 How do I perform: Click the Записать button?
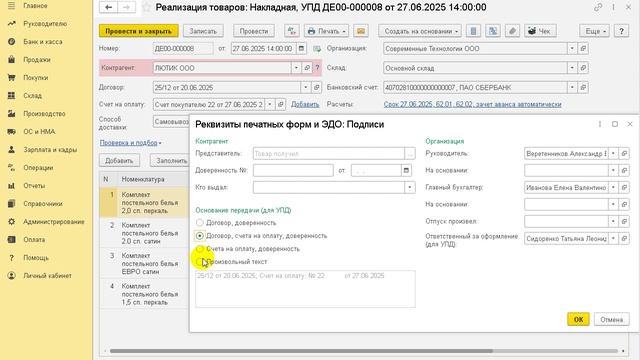(x=203, y=31)
